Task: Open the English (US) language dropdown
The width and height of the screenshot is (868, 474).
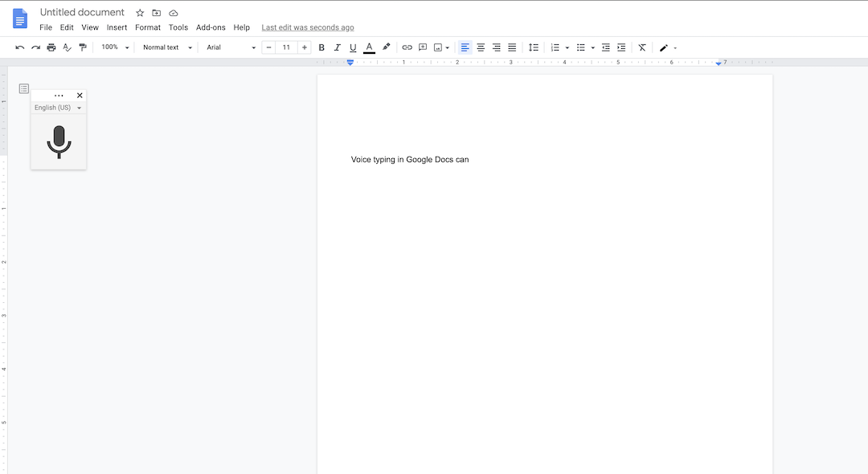Action: (x=58, y=108)
